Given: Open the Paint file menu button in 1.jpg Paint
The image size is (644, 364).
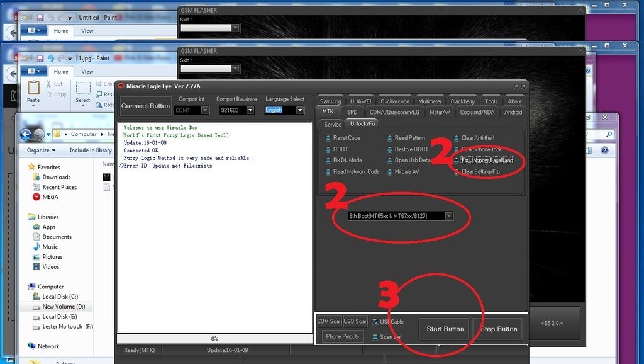Looking at the screenshot, I should click(x=34, y=71).
